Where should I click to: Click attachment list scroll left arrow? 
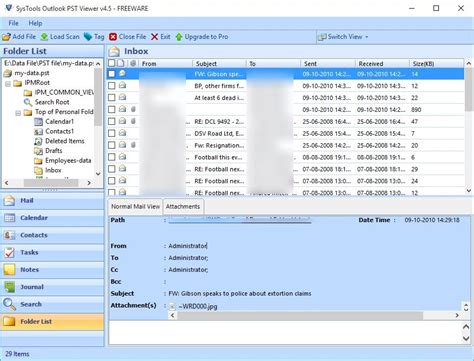172,315
